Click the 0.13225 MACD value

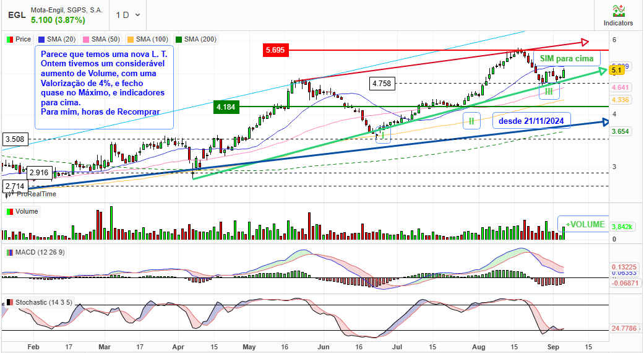coord(624,267)
